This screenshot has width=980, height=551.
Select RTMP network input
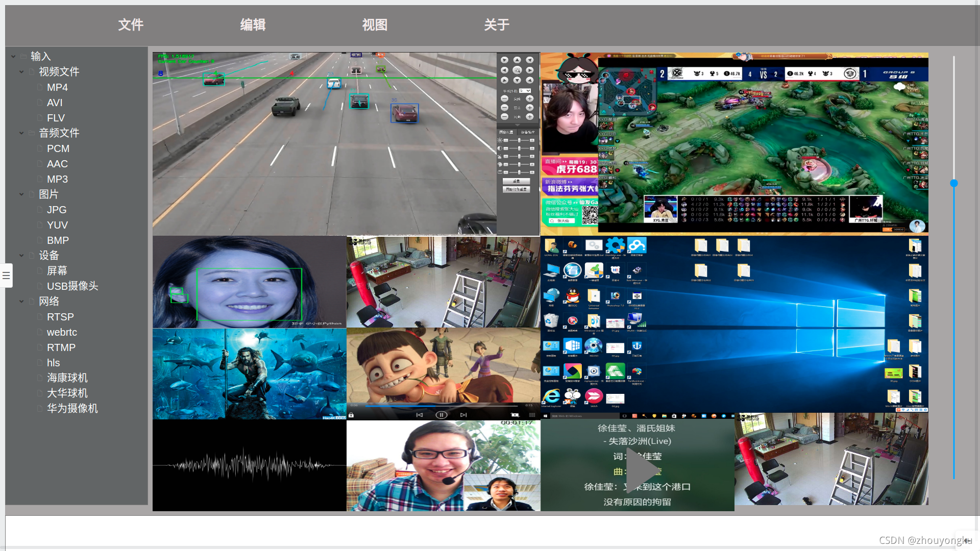[x=61, y=347]
